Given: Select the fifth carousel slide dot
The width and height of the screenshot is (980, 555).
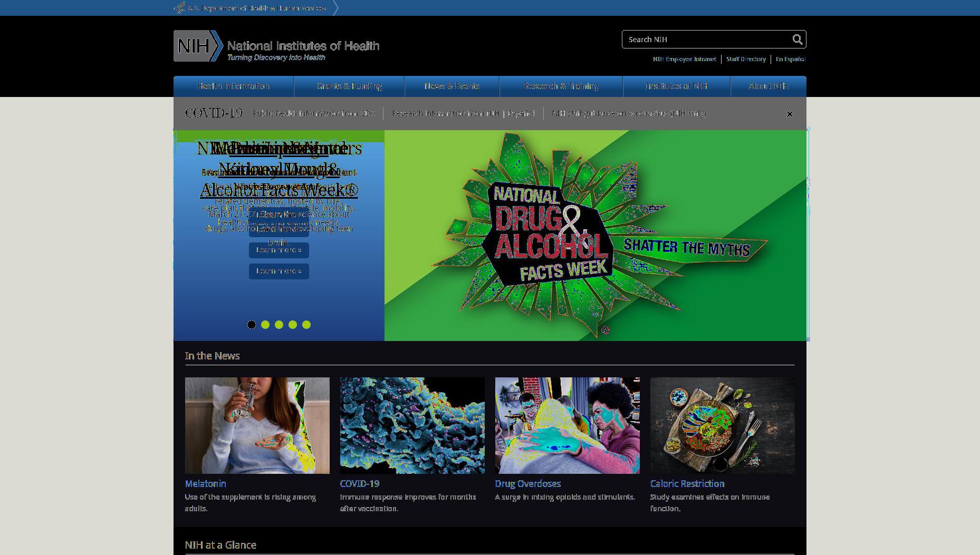Looking at the screenshot, I should [306, 325].
